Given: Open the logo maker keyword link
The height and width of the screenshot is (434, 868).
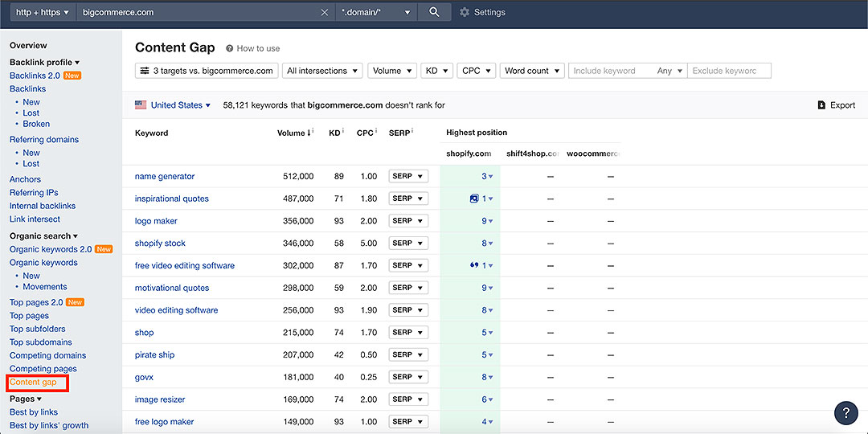Looking at the screenshot, I should pyautogui.click(x=156, y=221).
